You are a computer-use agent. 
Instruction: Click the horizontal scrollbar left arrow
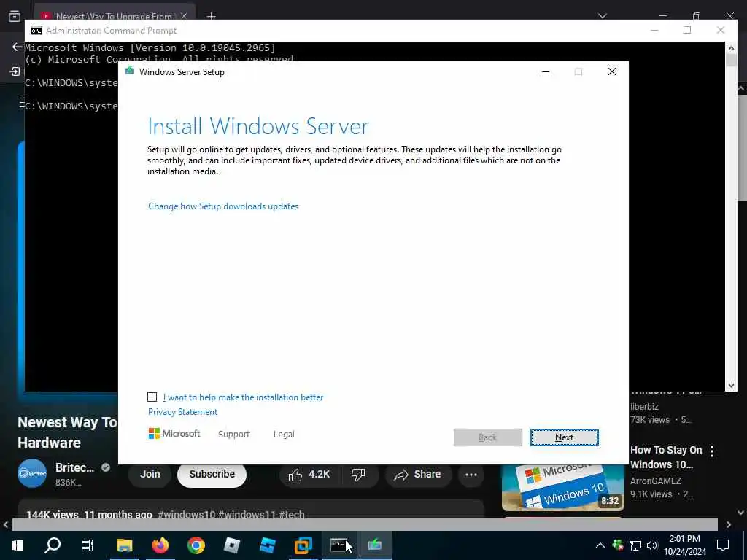6,525
